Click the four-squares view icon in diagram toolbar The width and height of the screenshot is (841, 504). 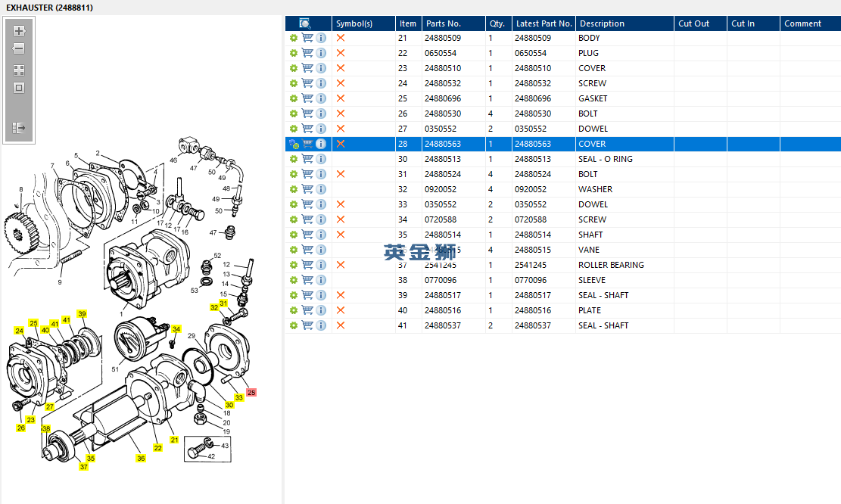click(x=19, y=70)
